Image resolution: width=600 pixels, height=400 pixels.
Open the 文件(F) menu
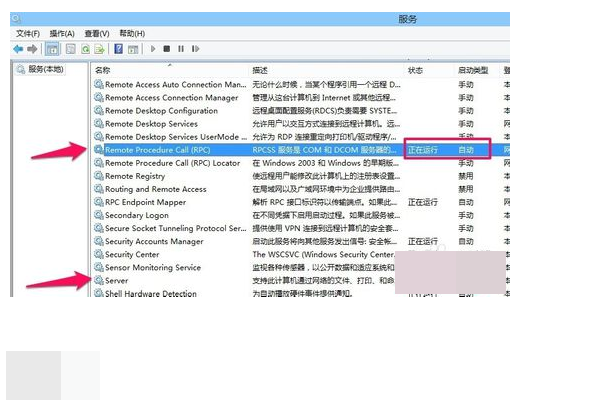27,33
